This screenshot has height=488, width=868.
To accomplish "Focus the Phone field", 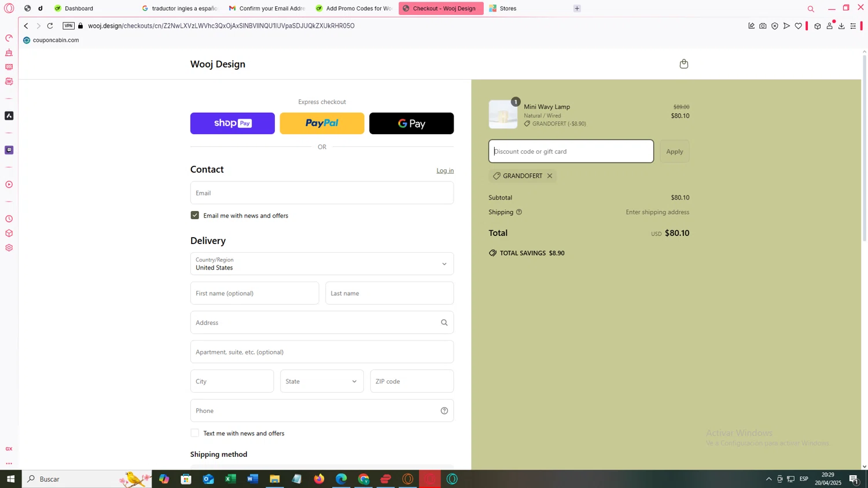I will (x=322, y=411).
